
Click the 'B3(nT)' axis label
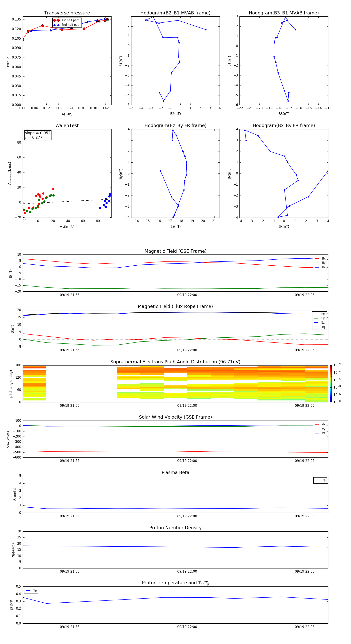pos(284,114)
